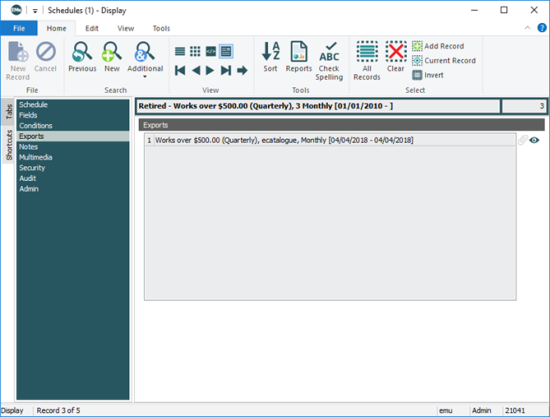Switch to List view icon

pos(180,52)
